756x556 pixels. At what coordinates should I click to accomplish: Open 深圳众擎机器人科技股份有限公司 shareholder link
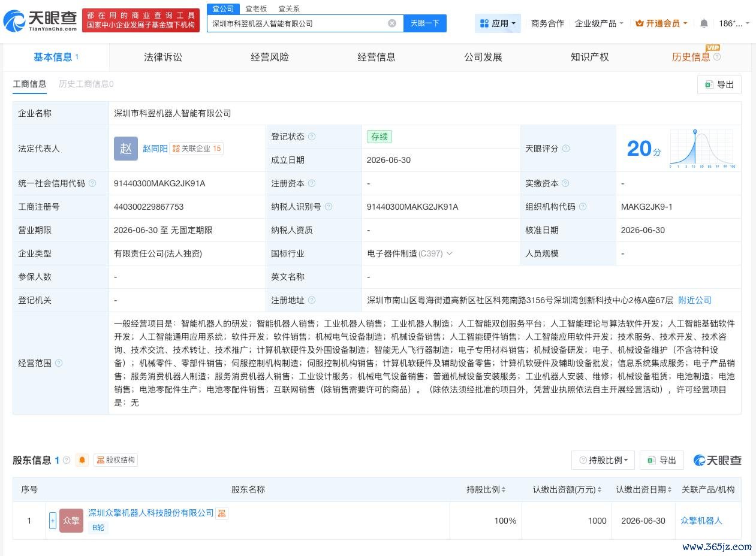coord(150,513)
